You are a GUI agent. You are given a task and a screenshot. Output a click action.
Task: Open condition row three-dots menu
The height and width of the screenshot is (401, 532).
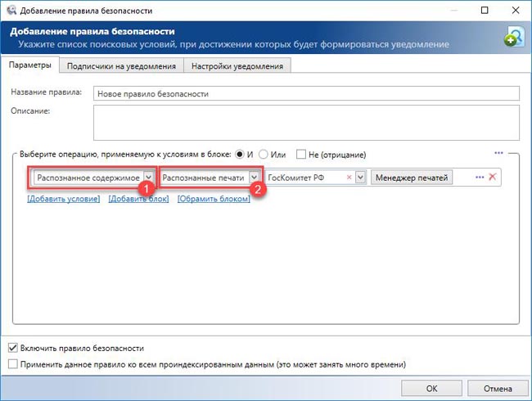pos(480,177)
